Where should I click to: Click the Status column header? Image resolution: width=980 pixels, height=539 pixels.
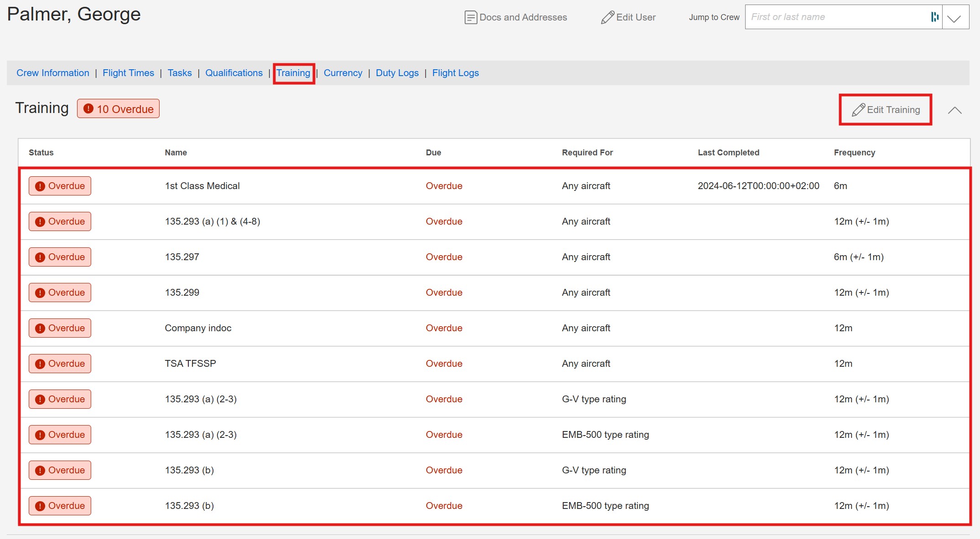[41, 153]
